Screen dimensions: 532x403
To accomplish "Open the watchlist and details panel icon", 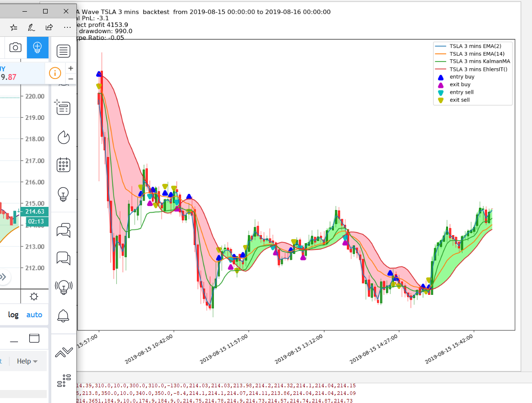I will pos(63,51).
